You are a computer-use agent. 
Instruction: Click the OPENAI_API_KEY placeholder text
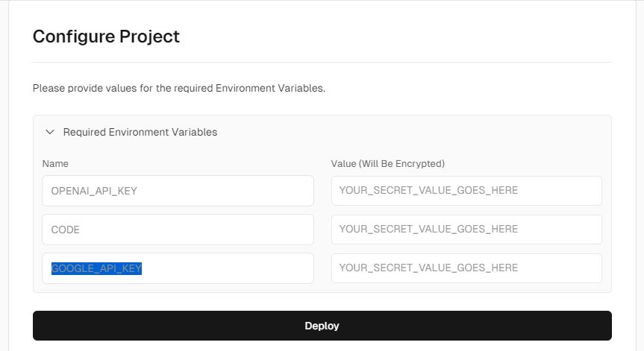[94, 191]
